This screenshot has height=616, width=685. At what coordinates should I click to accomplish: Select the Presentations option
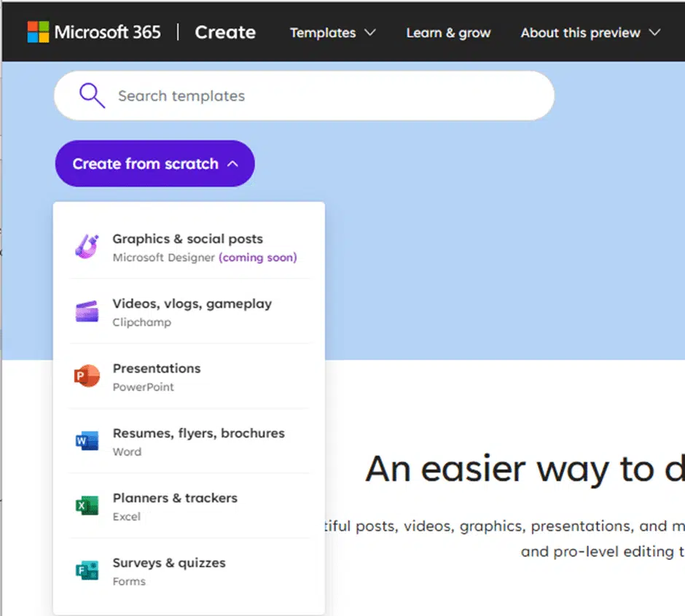pyautogui.click(x=189, y=376)
